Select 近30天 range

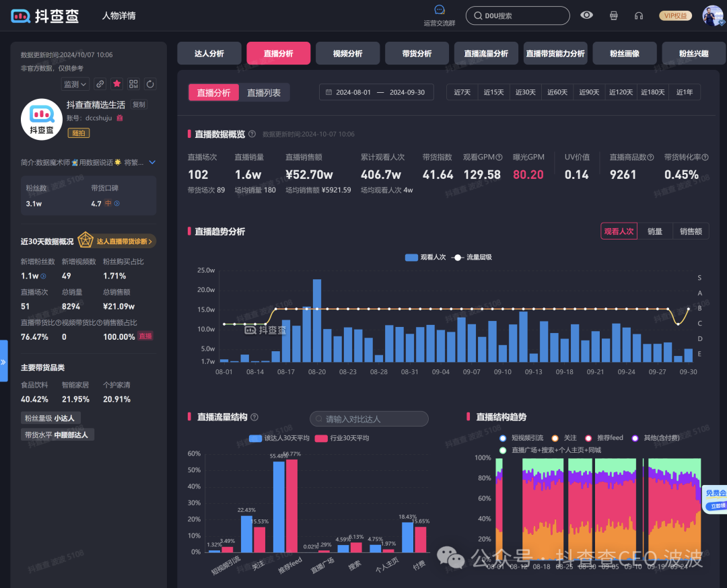coord(526,92)
